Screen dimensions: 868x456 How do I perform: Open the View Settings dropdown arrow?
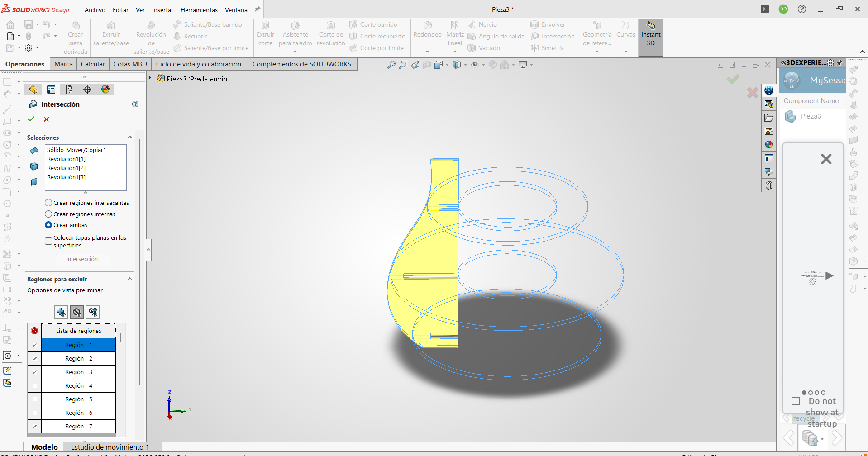531,65
